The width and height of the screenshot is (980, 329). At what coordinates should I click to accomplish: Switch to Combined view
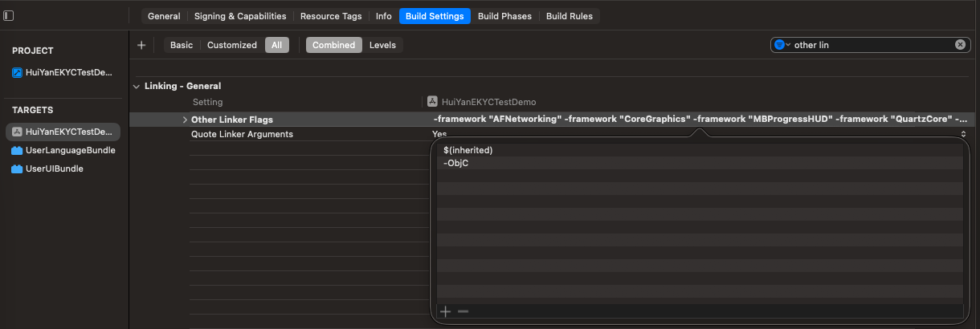(334, 45)
